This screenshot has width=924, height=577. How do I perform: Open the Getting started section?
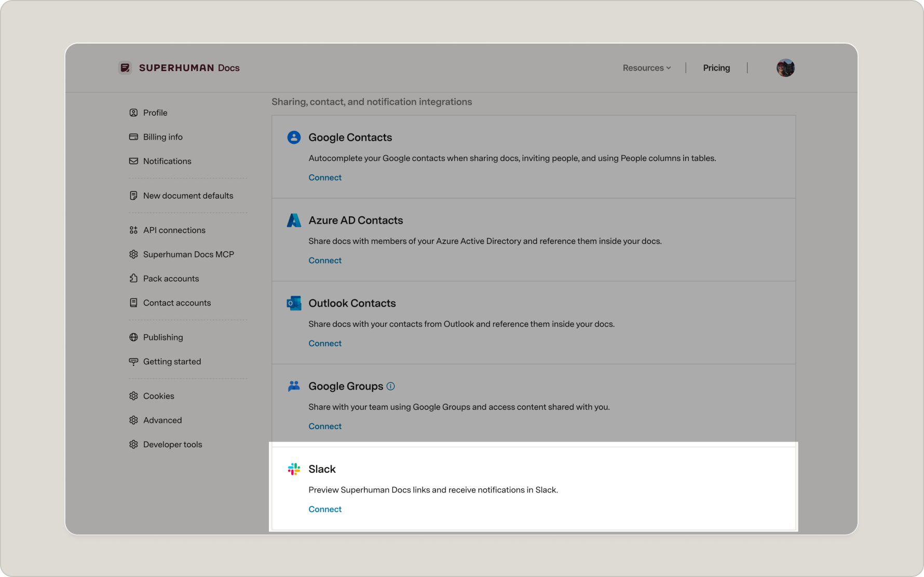172,362
